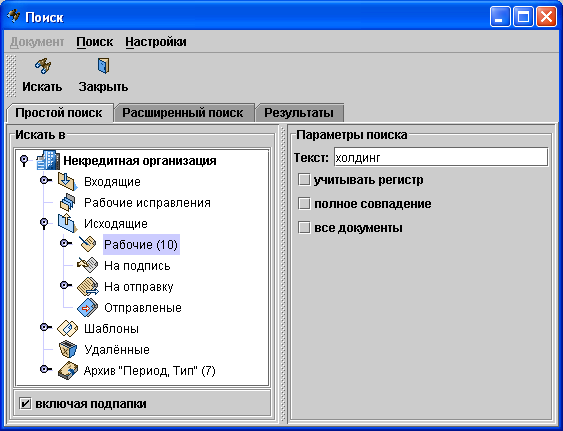The width and height of the screenshot is (563, 431).
Task: Select the Шаблоны folder row
Action: pos(111,329)
